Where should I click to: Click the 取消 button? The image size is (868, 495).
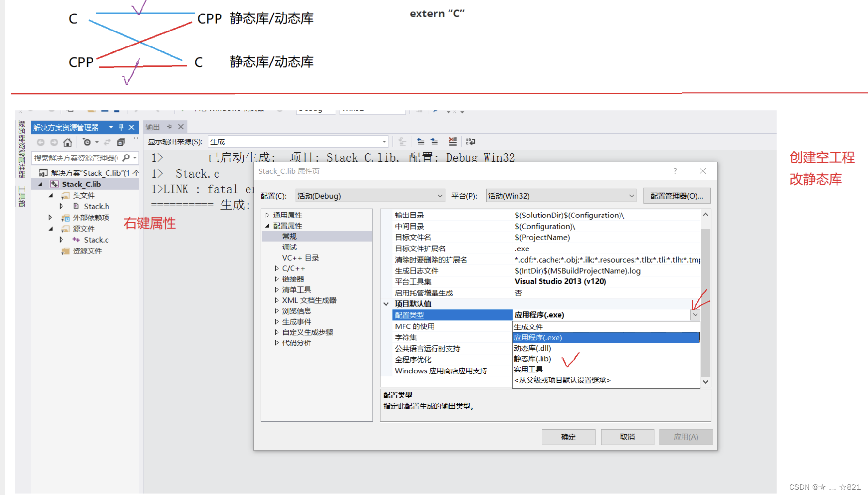coord(627,437)
